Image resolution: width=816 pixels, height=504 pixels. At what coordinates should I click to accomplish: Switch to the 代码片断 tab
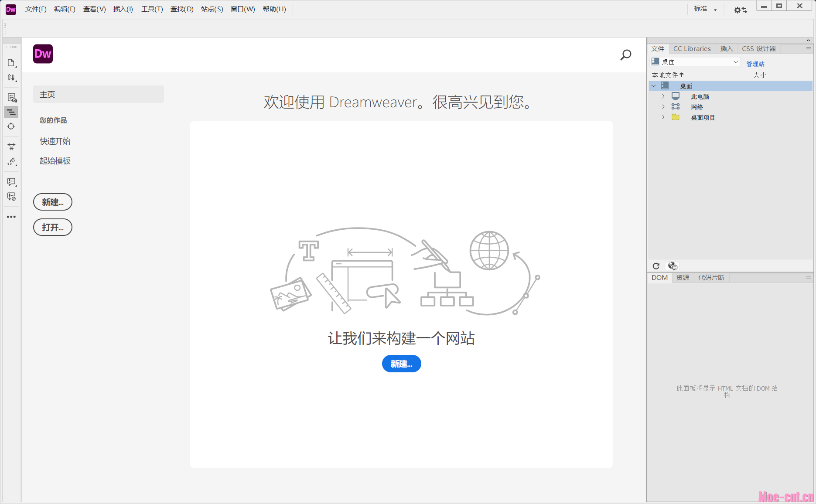click(711, 278)
